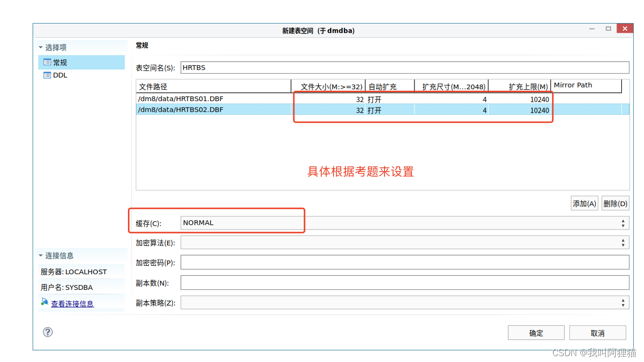The width and height of the screenshot is (644, 362).
Task: Click the 表空间名 input field
Action: pos(405,68)
